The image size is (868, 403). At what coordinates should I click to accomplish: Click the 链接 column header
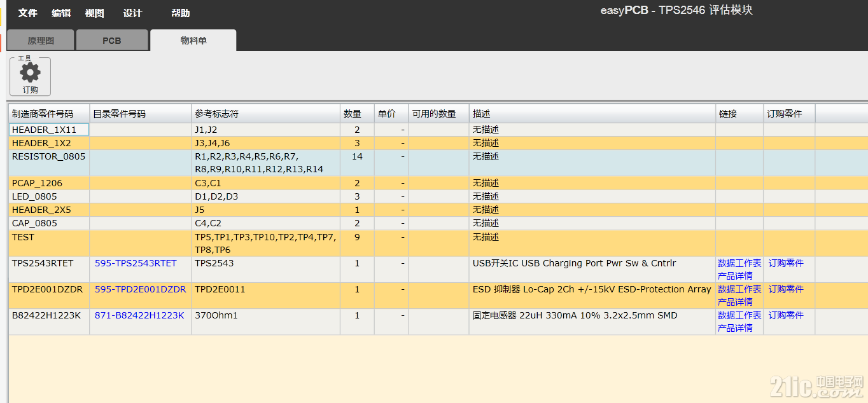(x=739, y=114)
